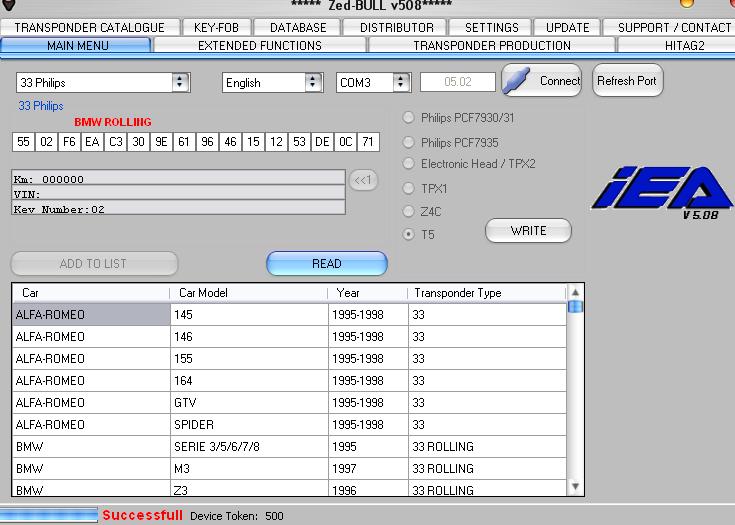The image size is (735, 525).
Task: Click the list scroll down arrow
Action: (x=575, y=487)
